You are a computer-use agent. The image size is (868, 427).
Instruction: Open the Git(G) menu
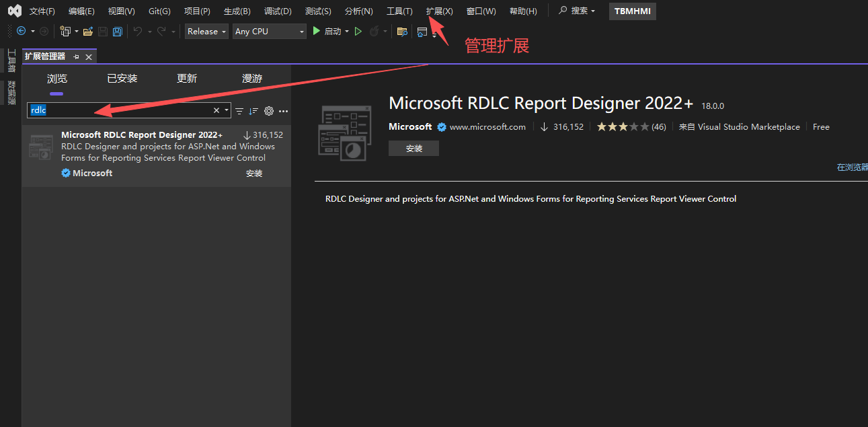tap(159, 11)
